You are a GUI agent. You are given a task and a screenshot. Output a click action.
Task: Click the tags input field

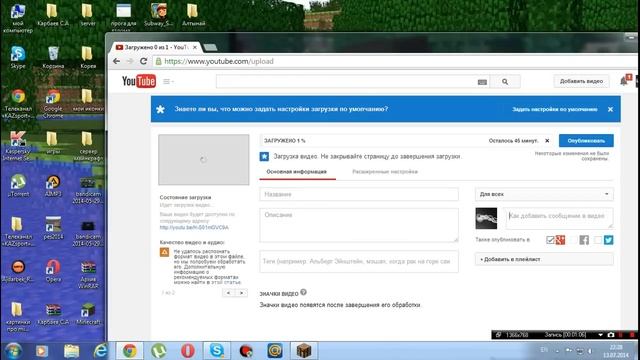coord(359,261)
